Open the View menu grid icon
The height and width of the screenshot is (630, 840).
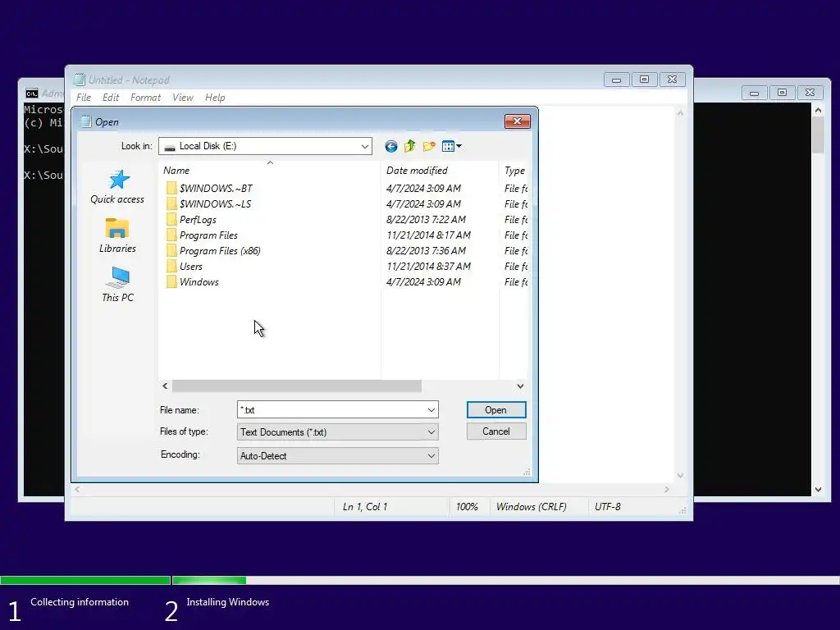pyautogui.click(x=448, y=146)
